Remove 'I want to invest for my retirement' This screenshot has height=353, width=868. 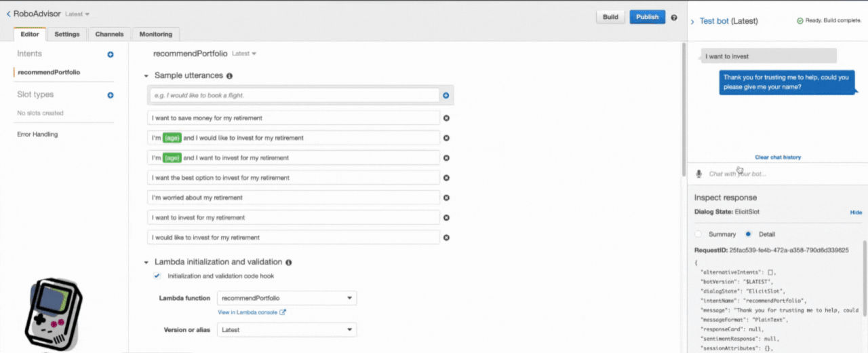[446, 218]
